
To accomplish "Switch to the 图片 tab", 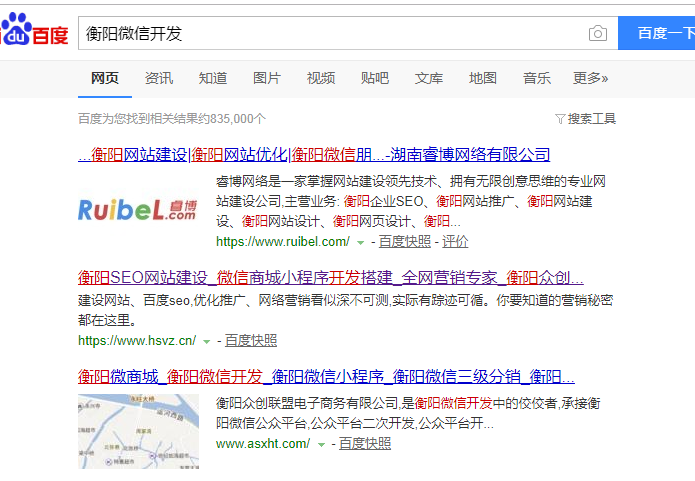I will point(267,78).
